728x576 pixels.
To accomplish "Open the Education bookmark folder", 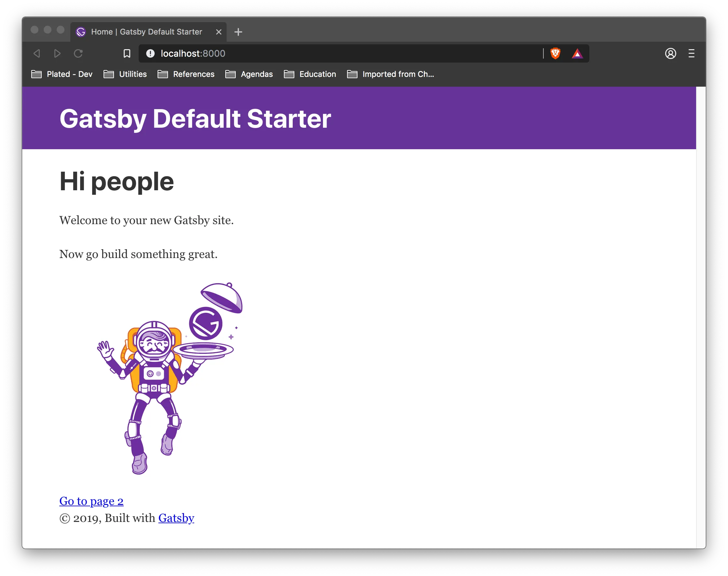I will [310, 74].
